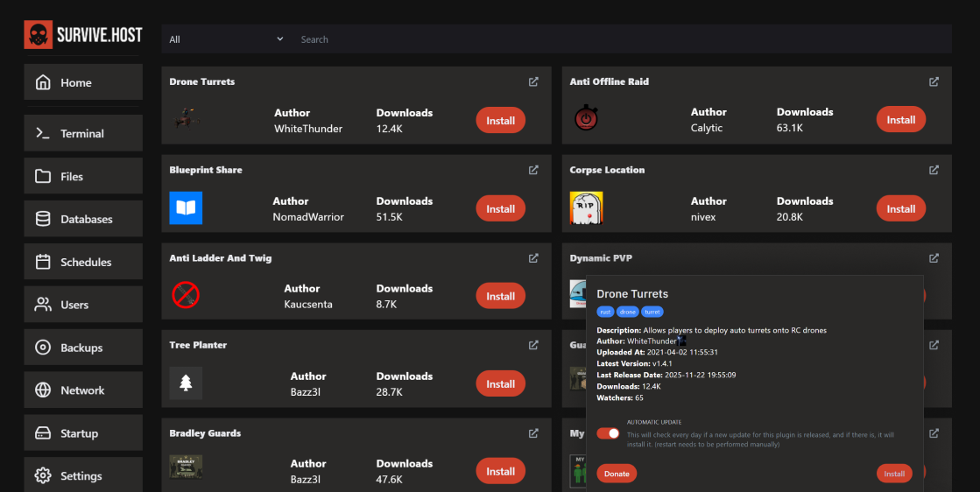Click the Tree Planter external link icon
This screenshot has width=980, height=492.
tap(533, 346)
